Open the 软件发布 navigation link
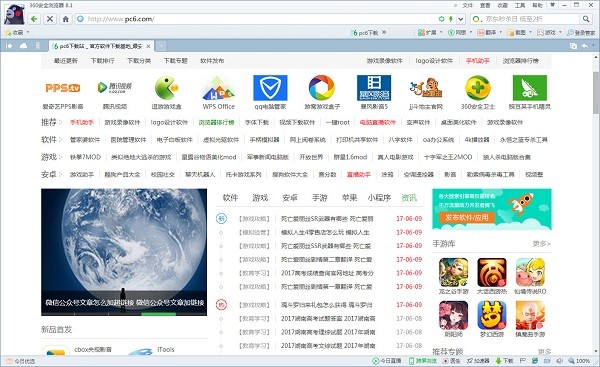The height and width of the screenshot is (367, 600). [212, 60]
